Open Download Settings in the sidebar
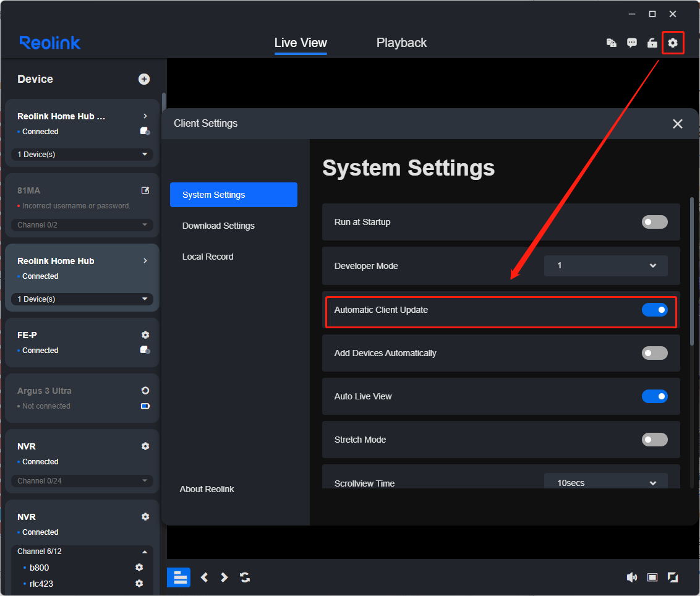This screenshot has height=596, width=700. (218, 226)
